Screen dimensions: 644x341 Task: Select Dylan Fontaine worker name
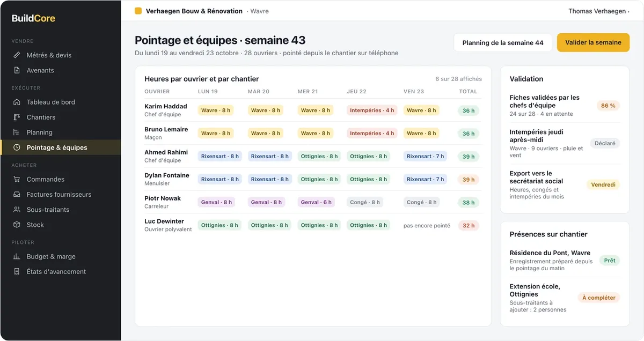[x=167, y=175]
